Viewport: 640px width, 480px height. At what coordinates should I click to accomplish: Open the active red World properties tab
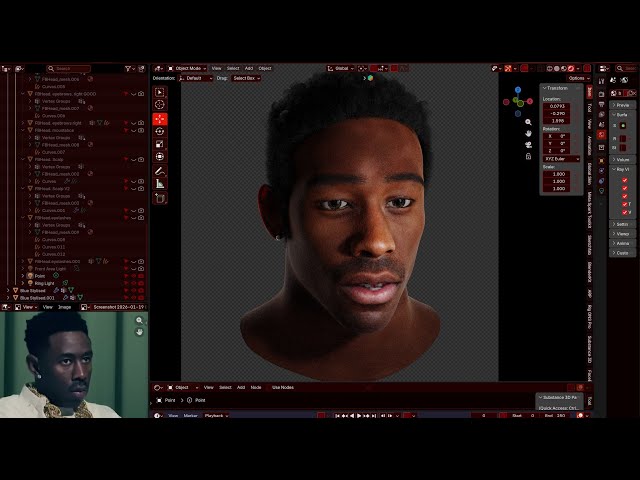click(601, 135)
